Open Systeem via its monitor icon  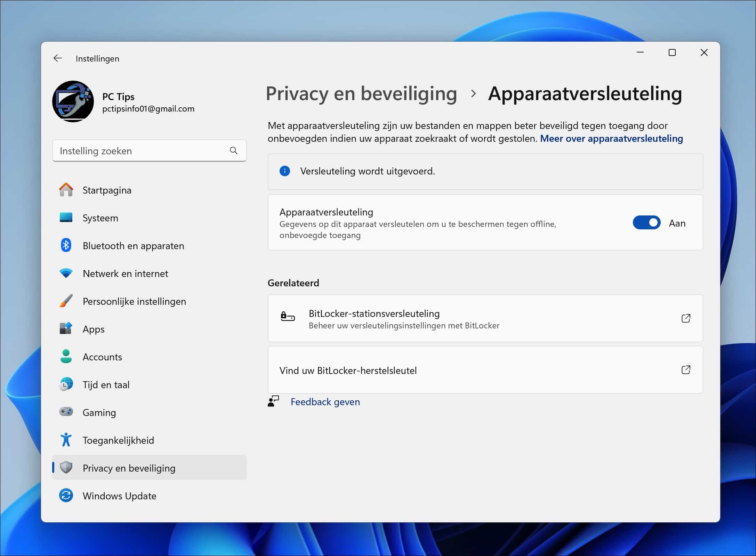tap(66, 218)
